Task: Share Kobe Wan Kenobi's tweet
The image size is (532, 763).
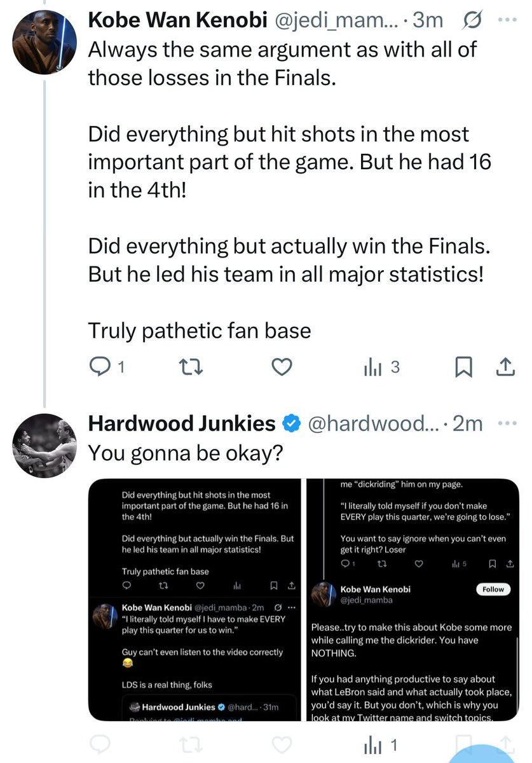Action: coord(505,367)
